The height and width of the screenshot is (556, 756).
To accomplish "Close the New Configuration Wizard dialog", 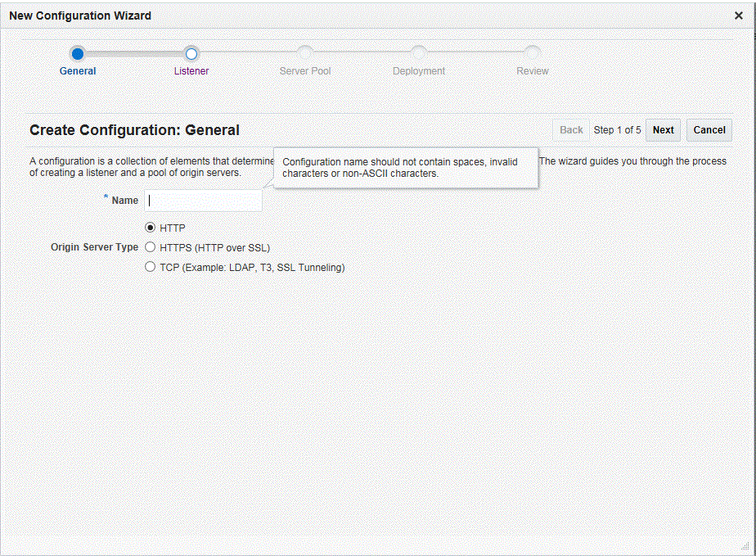I will click(x=738, y=16).
